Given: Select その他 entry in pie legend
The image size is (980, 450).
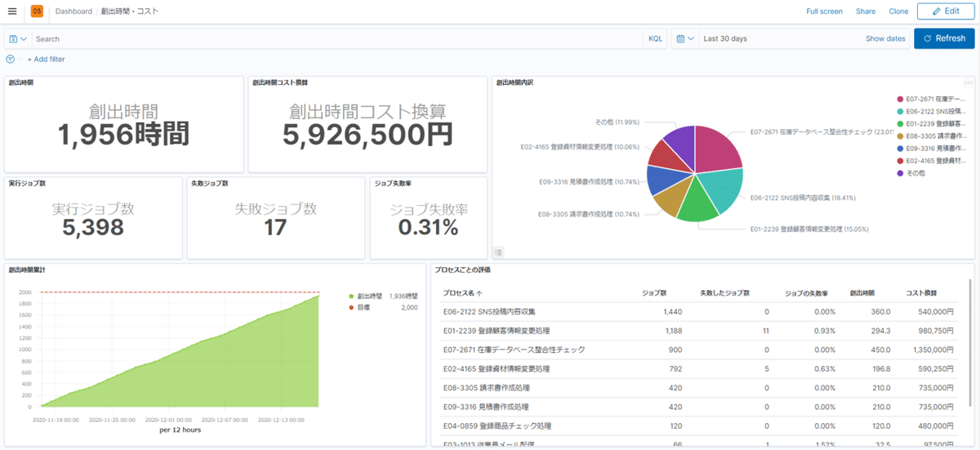Looking at the screenshot, I should pos(917,173).
